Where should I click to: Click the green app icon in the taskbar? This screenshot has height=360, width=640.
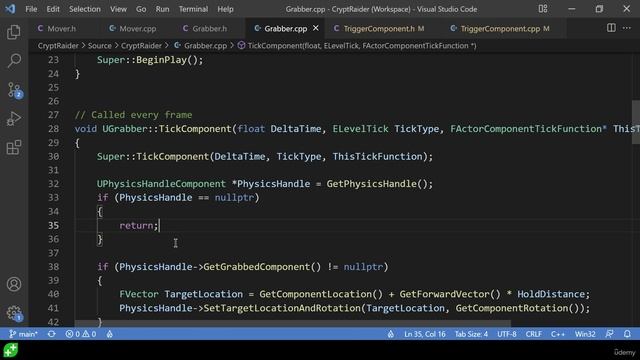[x=11, y=350]
